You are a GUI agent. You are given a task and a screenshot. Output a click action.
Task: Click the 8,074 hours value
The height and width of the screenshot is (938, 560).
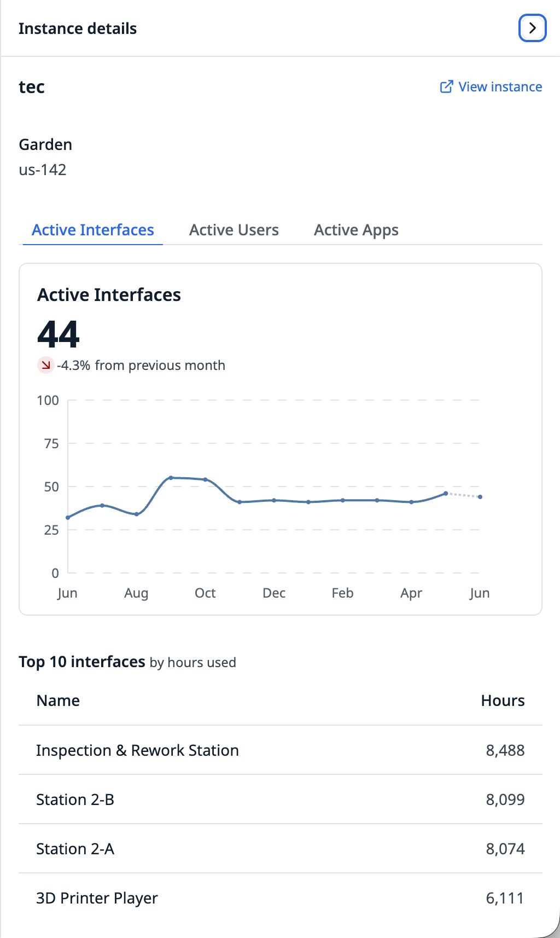(x=505, y=849)
